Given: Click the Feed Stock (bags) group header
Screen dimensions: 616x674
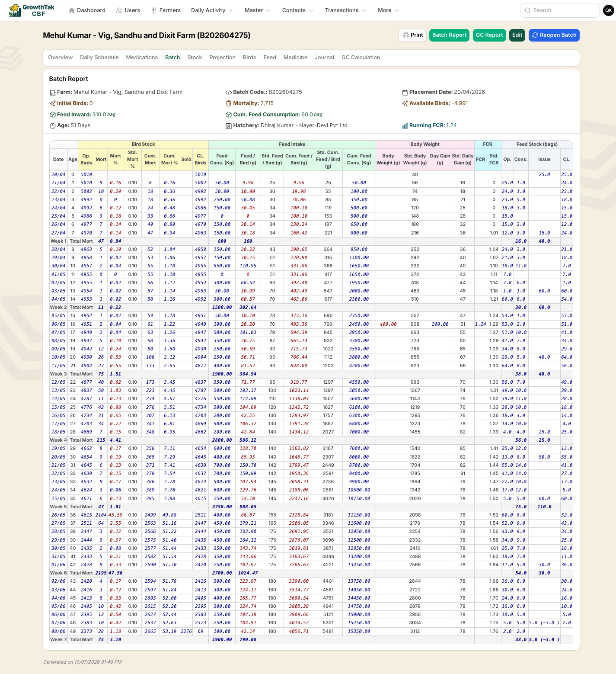Looking at the screenshot, I should pyautogui.click(x=537, y=144).
